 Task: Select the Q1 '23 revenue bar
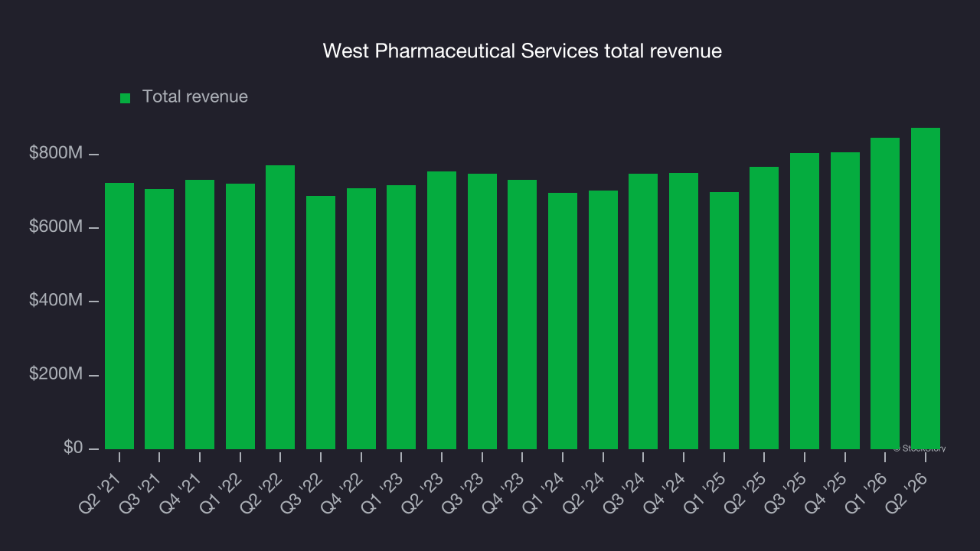pyautogui.click(x=401, y=317)
